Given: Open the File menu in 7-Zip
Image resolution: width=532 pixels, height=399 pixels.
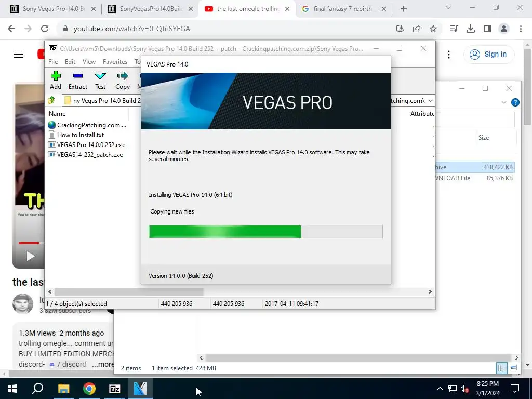Looking at the screenshot, I should click(53, 62).
